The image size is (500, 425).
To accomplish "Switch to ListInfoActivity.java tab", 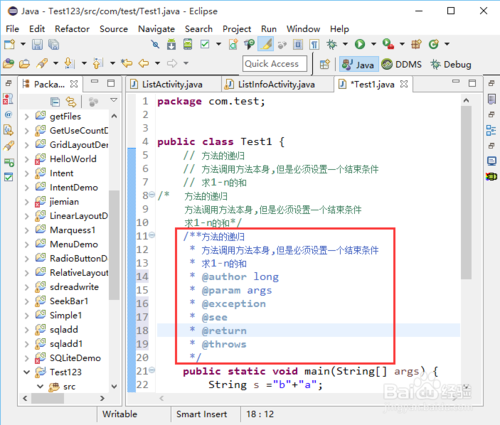I will 276,84.
